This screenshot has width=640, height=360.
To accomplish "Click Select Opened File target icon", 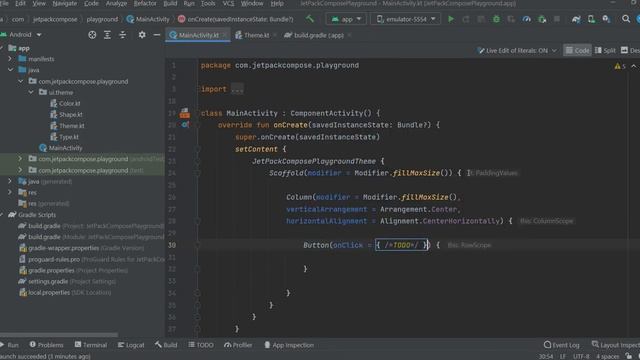I will [x=92, y=35].
